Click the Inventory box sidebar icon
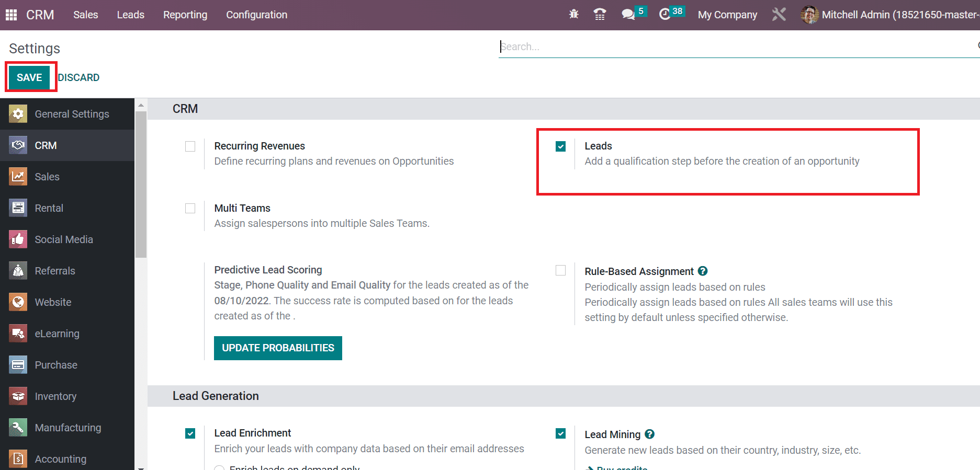The image size is (980, 470). pyautogui.click(x=18, y=396)
